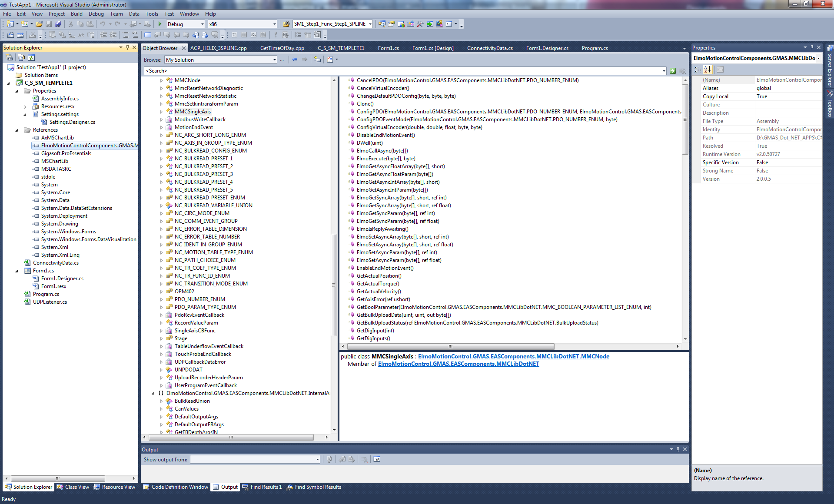
Task: Click the MMCNode hyperlink in the description pane
Action: [596, 356]
